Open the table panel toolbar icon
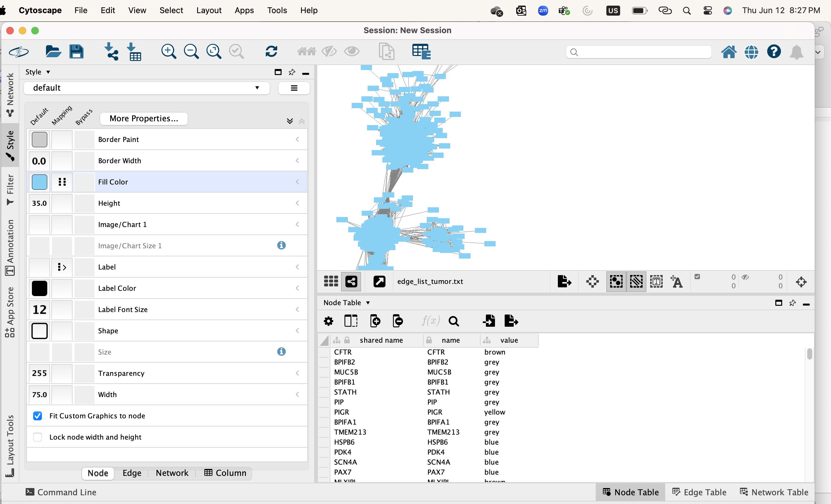Viewport: 831px width, 504px height. [x=421, y=52]
